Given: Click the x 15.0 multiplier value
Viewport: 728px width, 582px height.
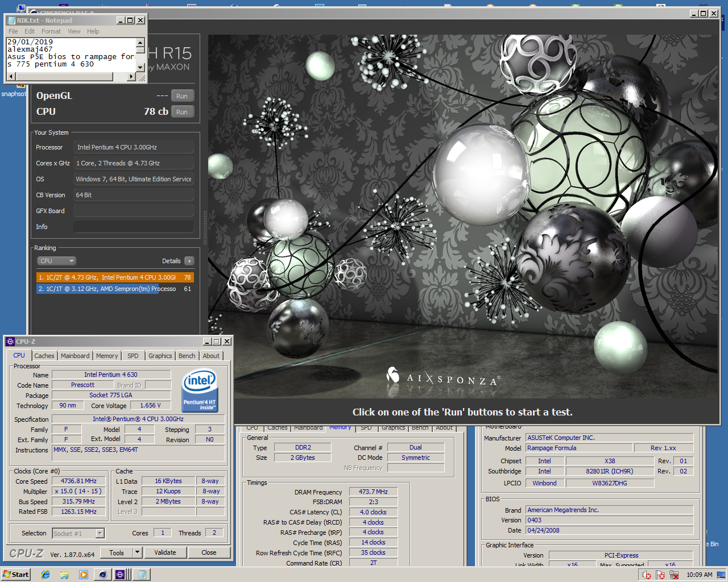Looking at the screenshot, I should tap(78, 491).
